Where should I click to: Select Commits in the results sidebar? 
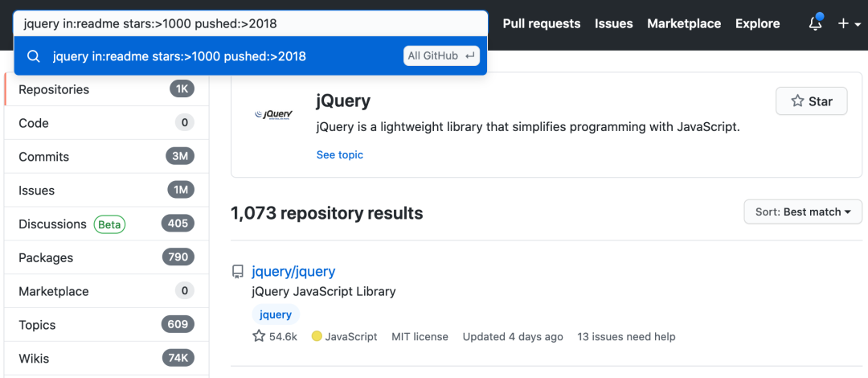pyautogui.click(x=107, y=157)
